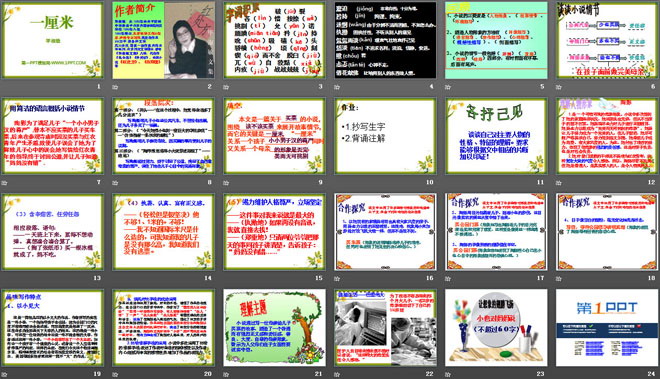
Task: Select the "第1PPT" final slide thumbnail
Action: 607,327
